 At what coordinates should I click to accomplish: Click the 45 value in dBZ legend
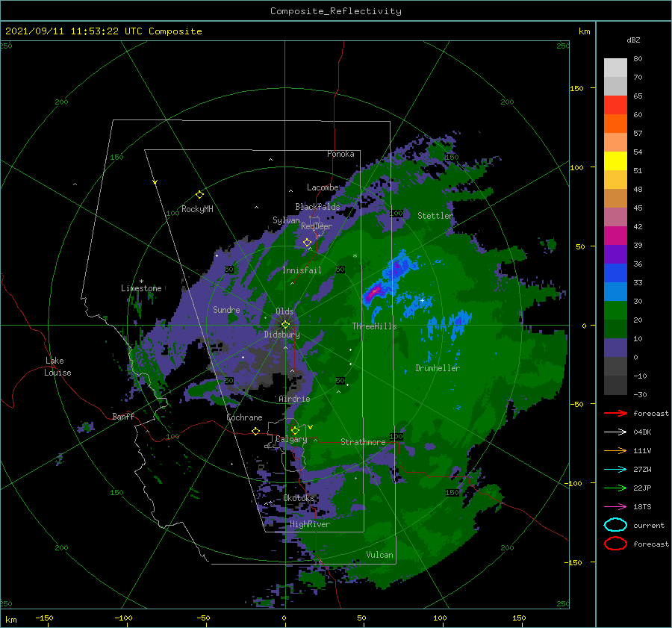point(638,208)
